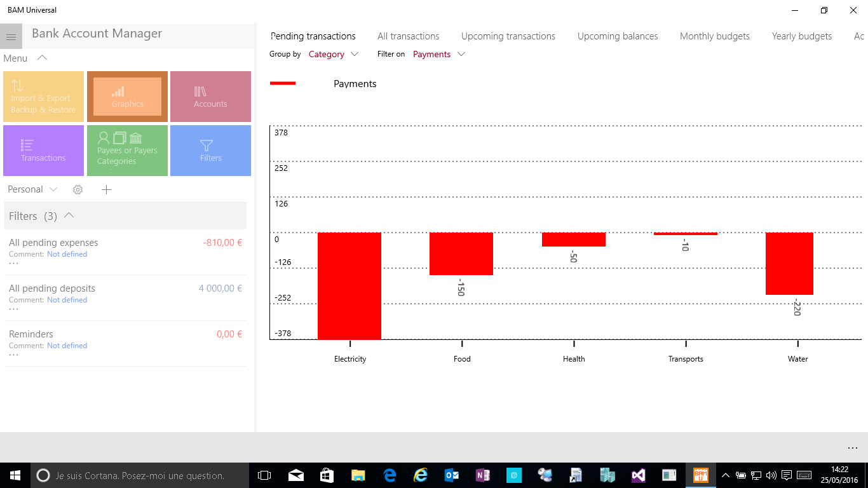868x488 pixels.
Task: Open Windows Store from taskbar
Action: click(327, 475)
